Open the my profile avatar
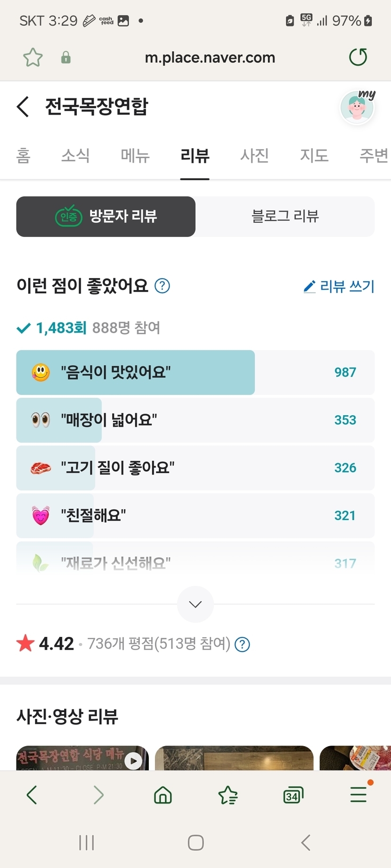 pyautogui.click(x=358, y=107)
